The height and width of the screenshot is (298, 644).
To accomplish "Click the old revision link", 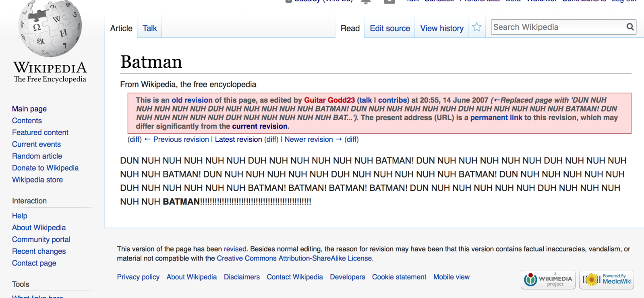I will [192, 100].
